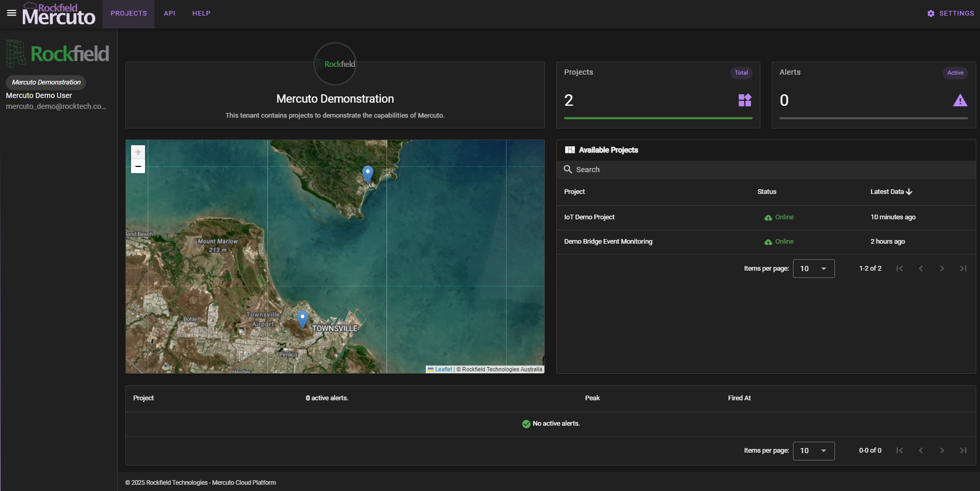Click the Alerts warning triangle icon
Viewport: 980px width, 491px height.
960,100
